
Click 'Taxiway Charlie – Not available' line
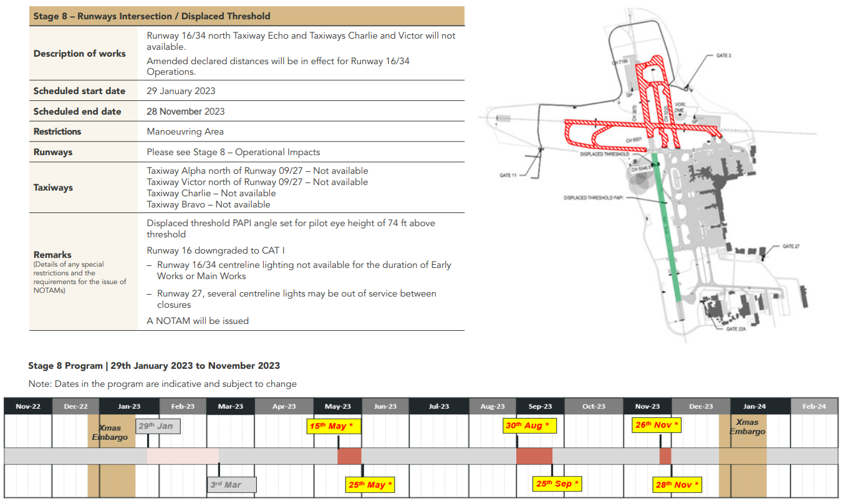211,193
